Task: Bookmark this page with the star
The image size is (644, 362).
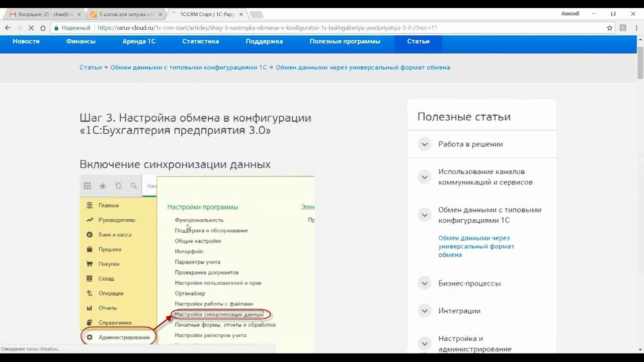Action: point(610,28)
